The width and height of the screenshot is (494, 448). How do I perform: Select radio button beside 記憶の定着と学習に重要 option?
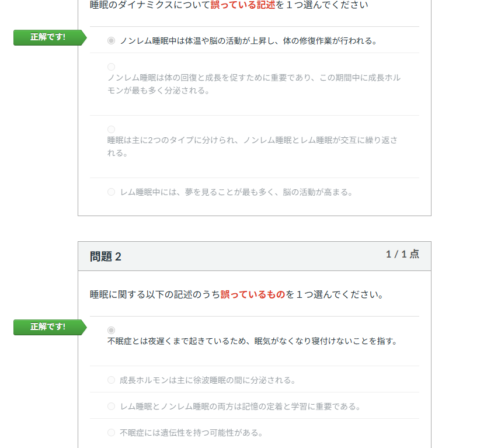pyautogui.click(x=111, y=406)
